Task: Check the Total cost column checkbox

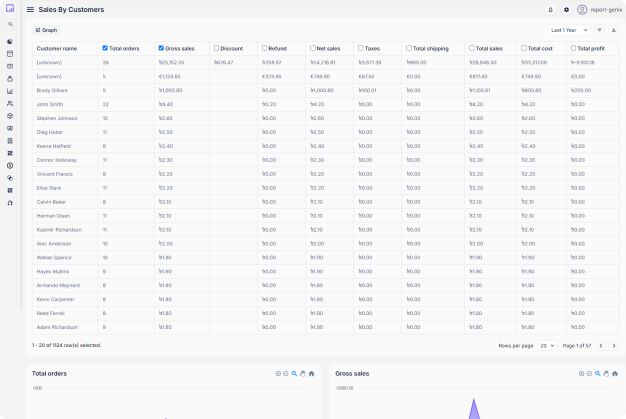Action: [524, 48]
